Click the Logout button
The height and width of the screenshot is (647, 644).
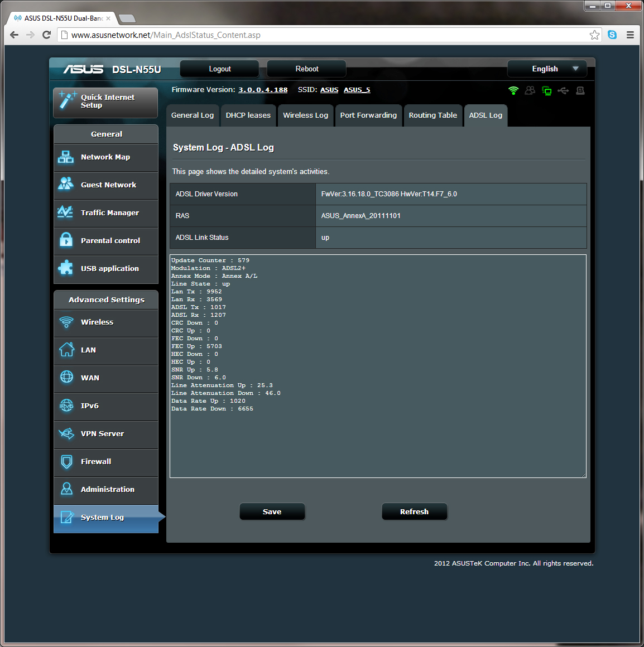tap(220, 69)
